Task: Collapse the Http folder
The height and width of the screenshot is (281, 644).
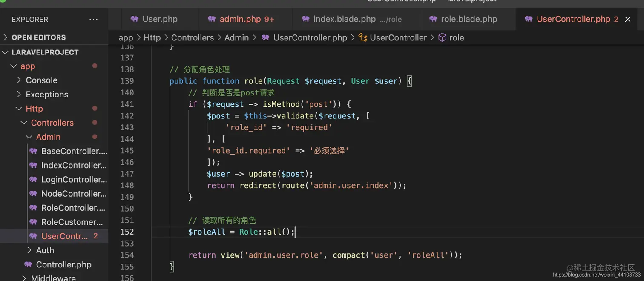Action: click(x=19, y=109)
